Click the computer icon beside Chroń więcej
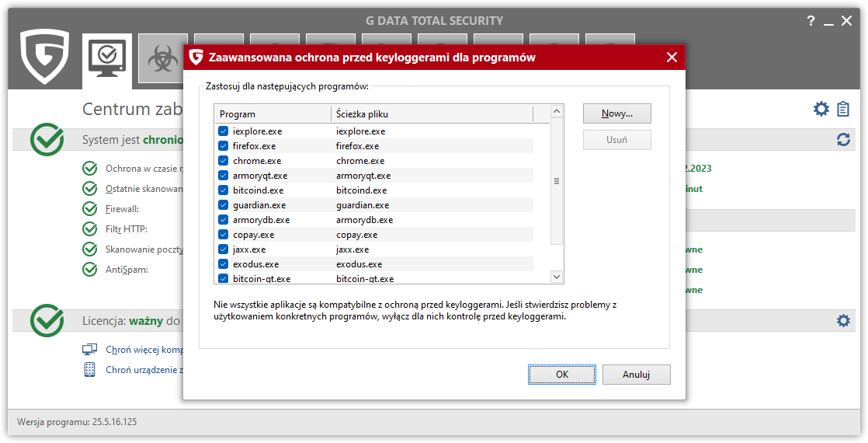Viewport: 868px width, 443px height. pos(90,349)
